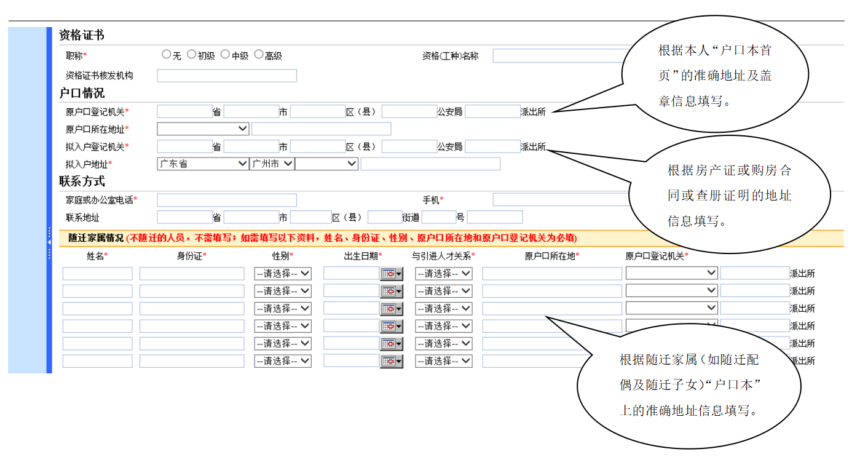Choose 高级 as the 职称 level
Image resolution: width=868 pixels, height=457 pixels.
coord(259,54)
